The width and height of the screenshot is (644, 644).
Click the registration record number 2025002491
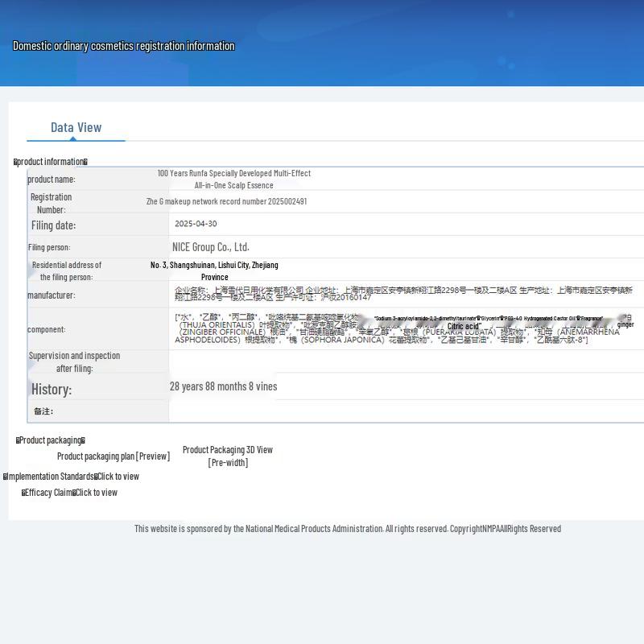(x=226, y=201)
